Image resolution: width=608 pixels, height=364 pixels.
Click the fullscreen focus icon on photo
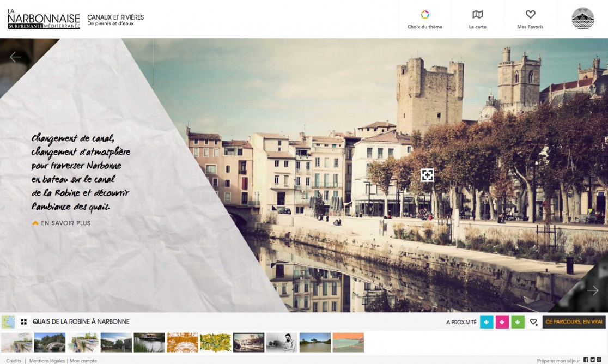click(427, 175)
